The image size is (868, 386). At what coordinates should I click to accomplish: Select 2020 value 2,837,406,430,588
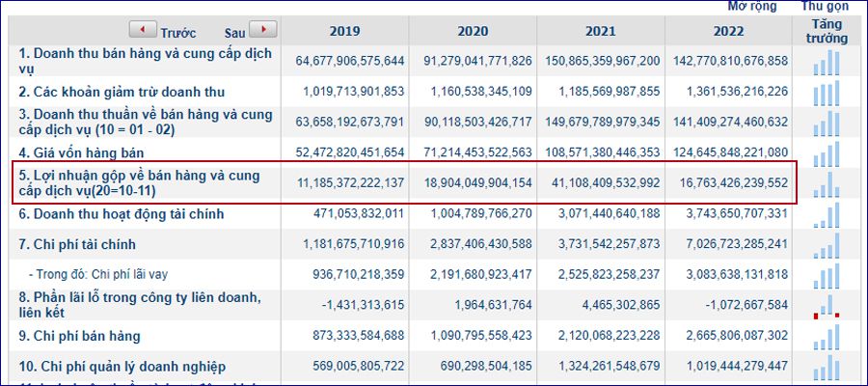pyautogui.click(x=481, y=244)
